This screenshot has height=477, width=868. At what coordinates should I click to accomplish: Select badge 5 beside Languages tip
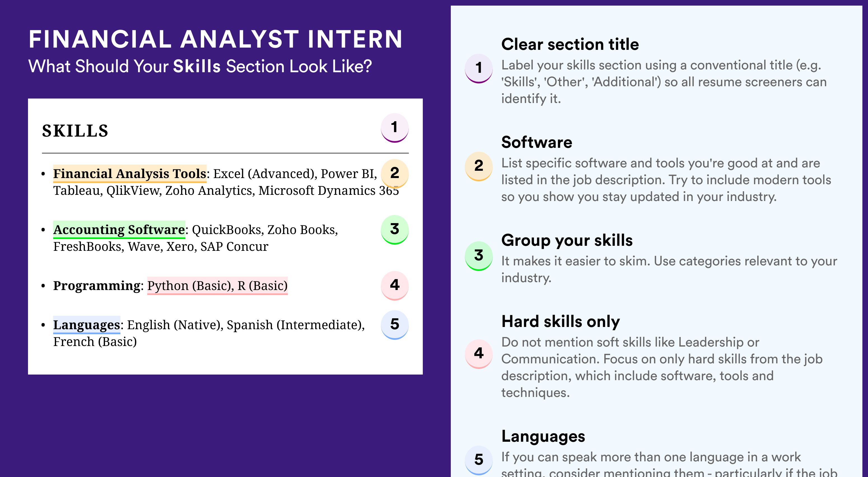[x=479, y=460]
